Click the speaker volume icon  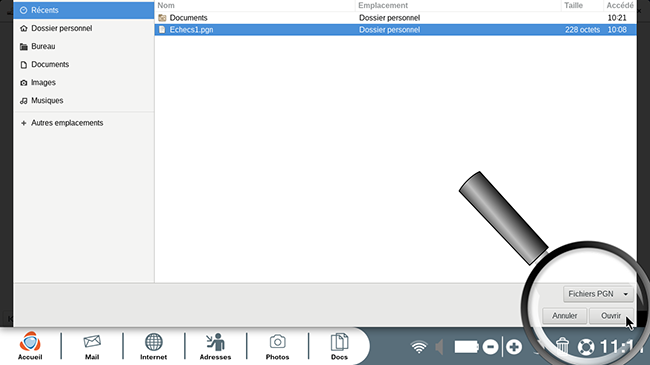click(439, 347)
